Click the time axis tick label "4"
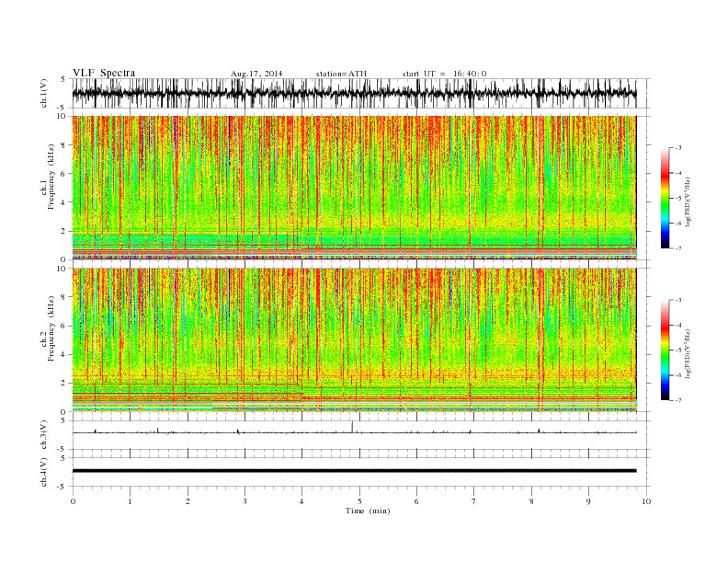Screen dimensions: 728x563 (301, 501)
